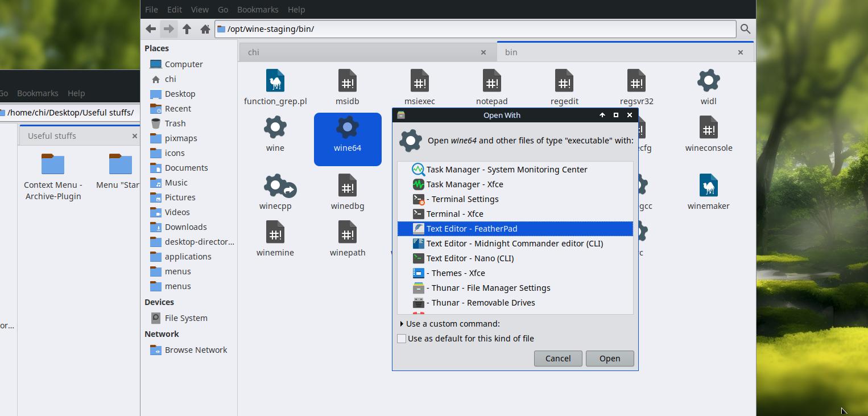Select the winedbg script icon
Viewport: 868px width, 416px height.
pos(348,186)
